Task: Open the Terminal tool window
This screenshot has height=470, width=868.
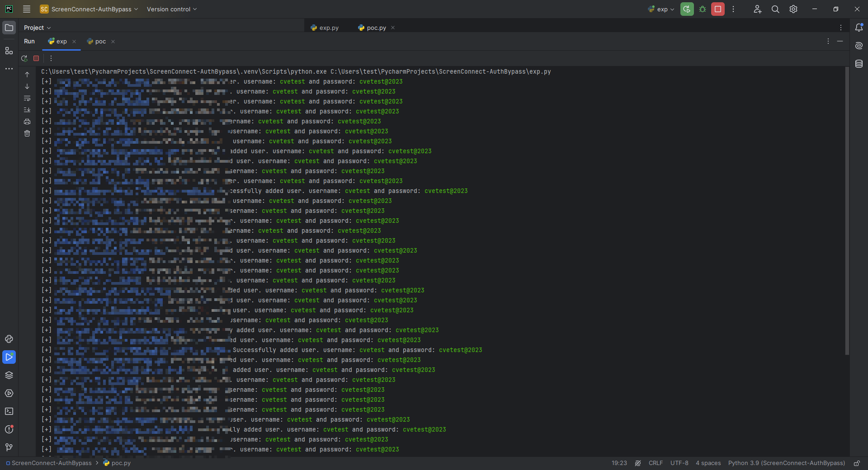Action: 9,411
